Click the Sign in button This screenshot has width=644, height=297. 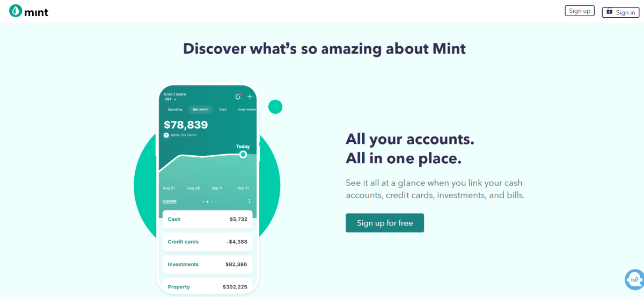click(621, 12)
